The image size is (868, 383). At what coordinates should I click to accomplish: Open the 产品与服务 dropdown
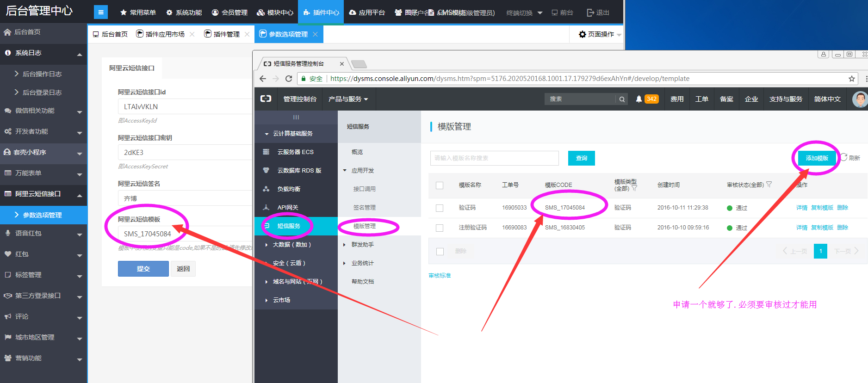tap(348, 99)
